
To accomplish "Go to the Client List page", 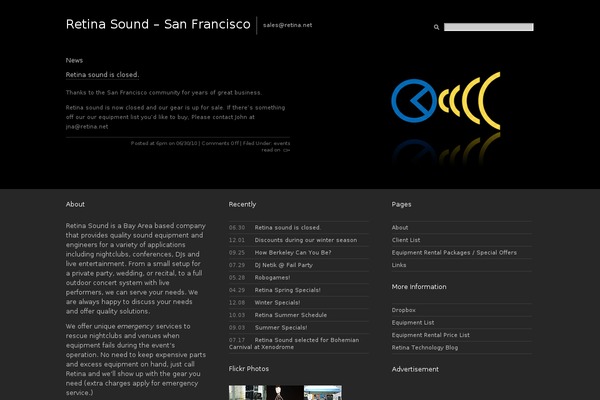I will pyautogui.click(x=406, y=240).
